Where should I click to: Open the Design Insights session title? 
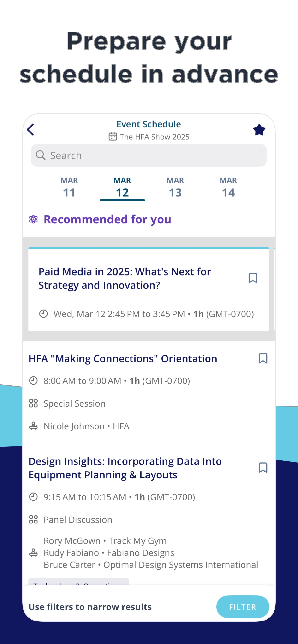click(125, 468)
